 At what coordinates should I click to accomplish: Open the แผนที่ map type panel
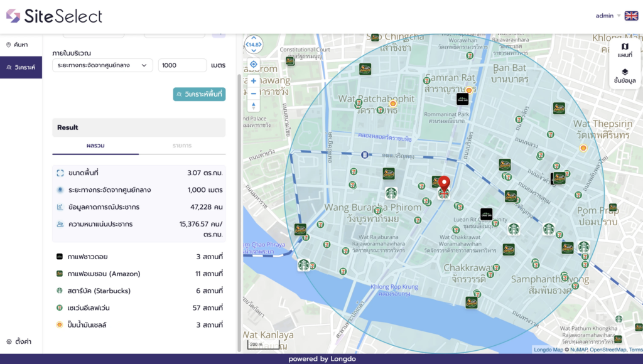point(625,50)
